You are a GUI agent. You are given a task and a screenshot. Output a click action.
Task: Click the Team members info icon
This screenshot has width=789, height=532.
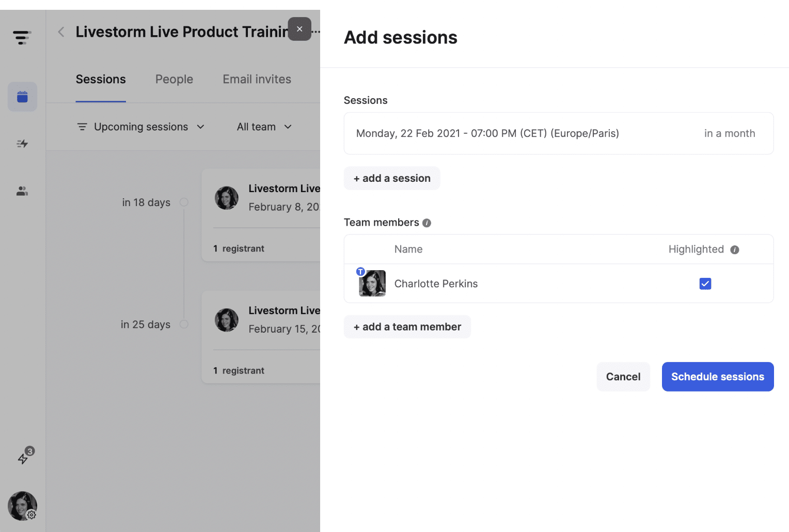click(x=427, y=223)
